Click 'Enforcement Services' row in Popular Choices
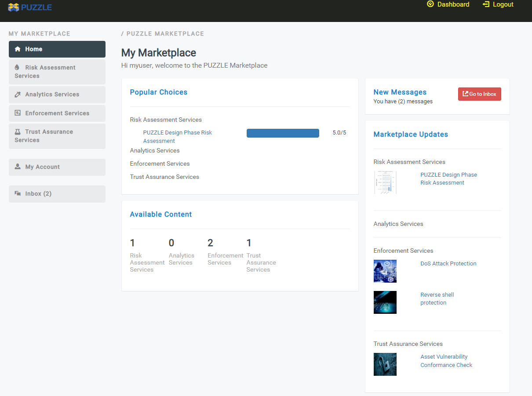The height and width of the screenshot is (396, 532). pyautogui.click(x=160, y=164)
